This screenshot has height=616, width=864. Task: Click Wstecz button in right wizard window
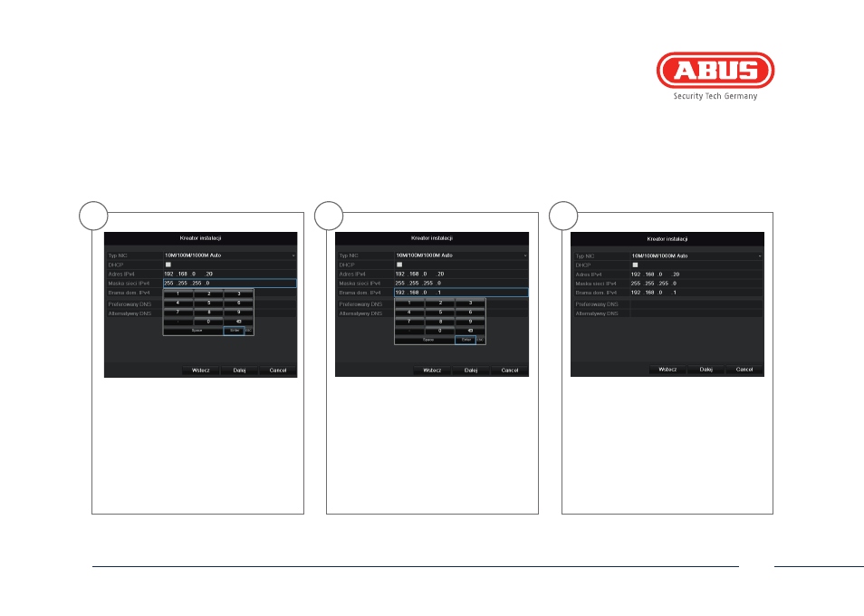667,370
